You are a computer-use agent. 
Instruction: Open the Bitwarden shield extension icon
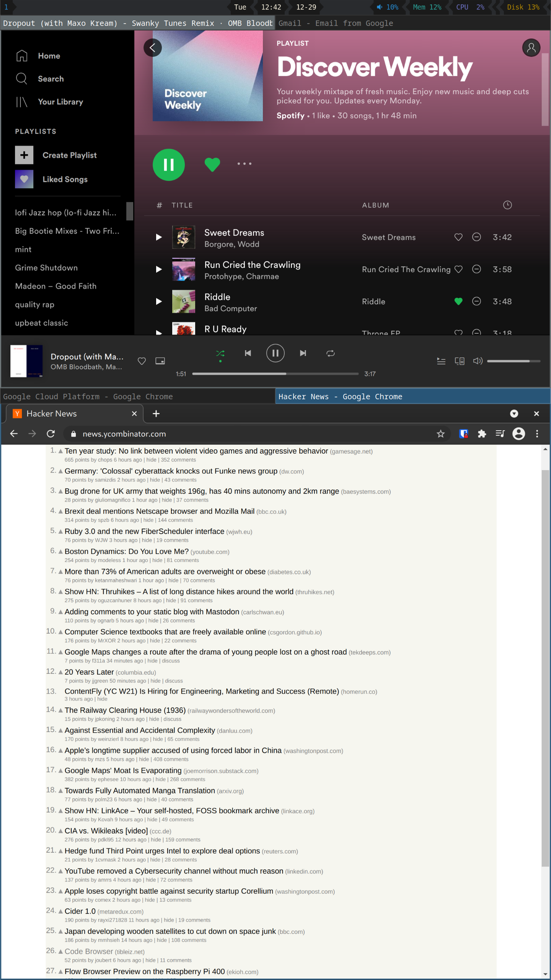click(x=464, y=434)
